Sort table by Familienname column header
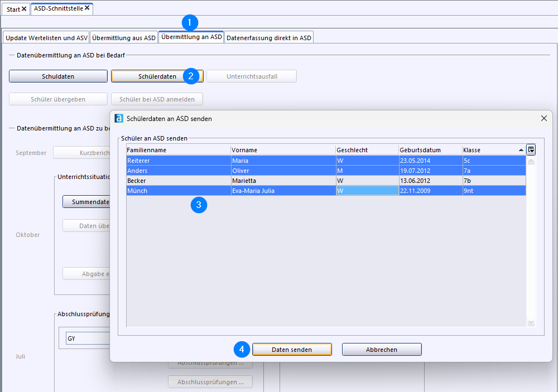 [179, 150]
